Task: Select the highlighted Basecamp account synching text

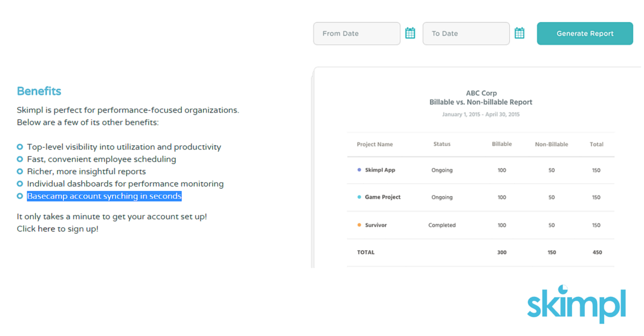Action: click(104, 196)
